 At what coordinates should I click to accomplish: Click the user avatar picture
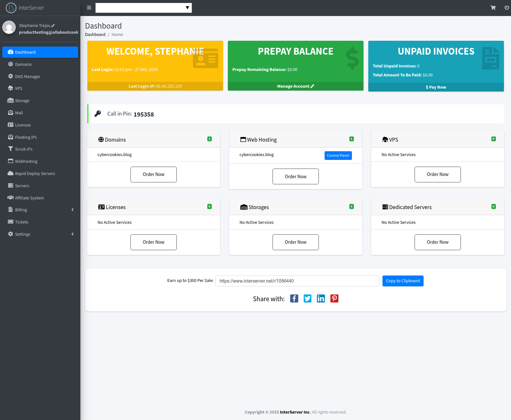(x=9, y=28)
